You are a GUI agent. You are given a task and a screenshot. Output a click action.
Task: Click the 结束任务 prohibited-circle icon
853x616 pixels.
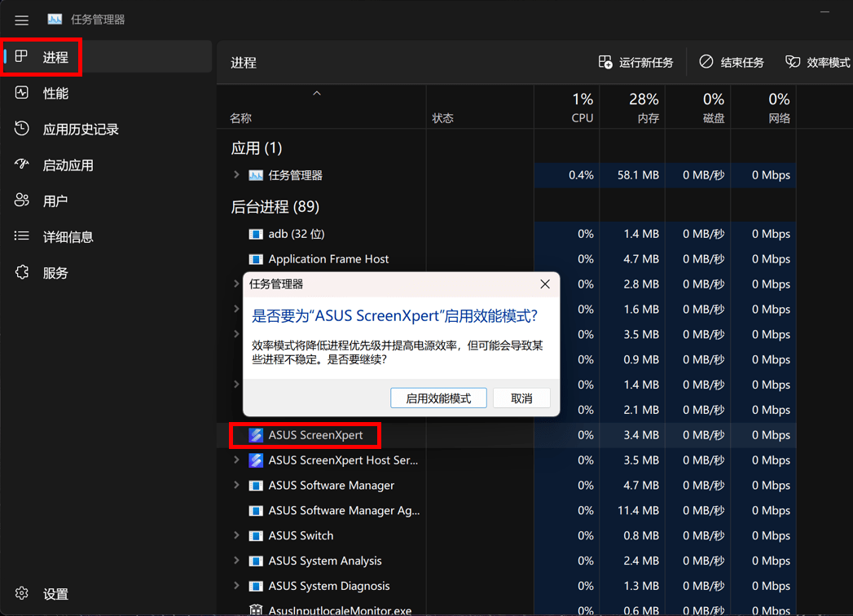coord(706,62)
